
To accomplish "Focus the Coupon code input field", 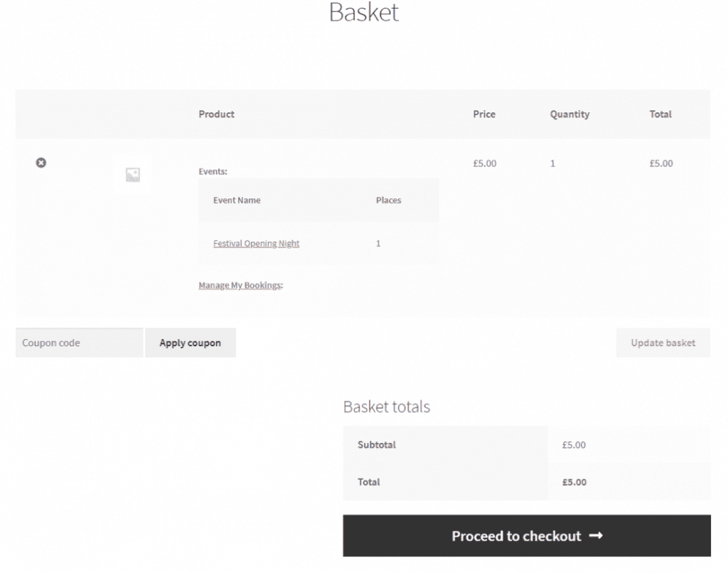I will click(79, 343).
